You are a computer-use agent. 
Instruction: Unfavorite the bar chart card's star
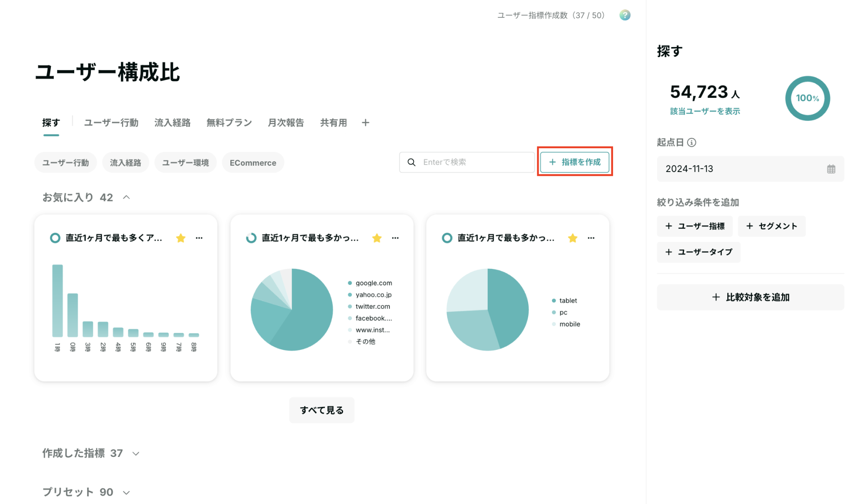[181, 238]
